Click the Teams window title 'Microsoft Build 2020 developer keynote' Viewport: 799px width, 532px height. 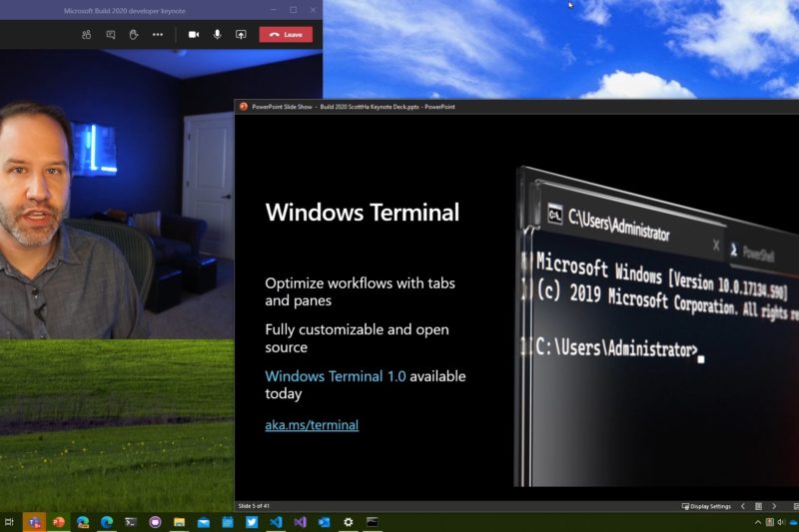click(124, 11)
